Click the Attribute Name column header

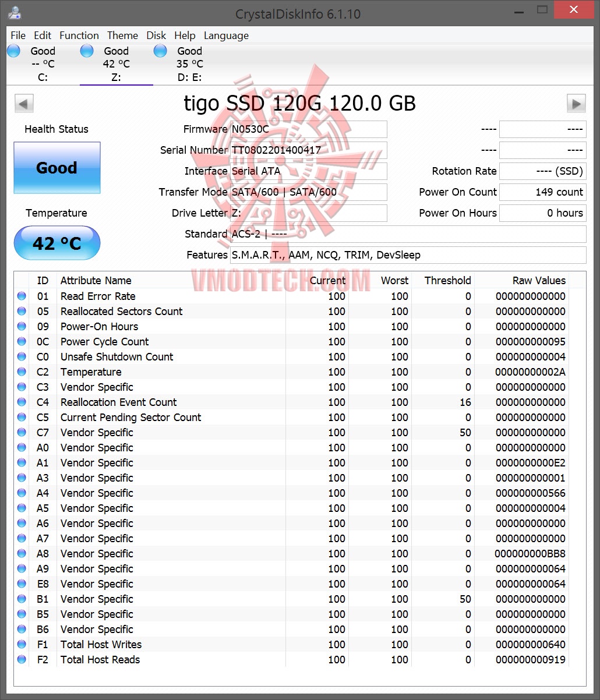171,281
